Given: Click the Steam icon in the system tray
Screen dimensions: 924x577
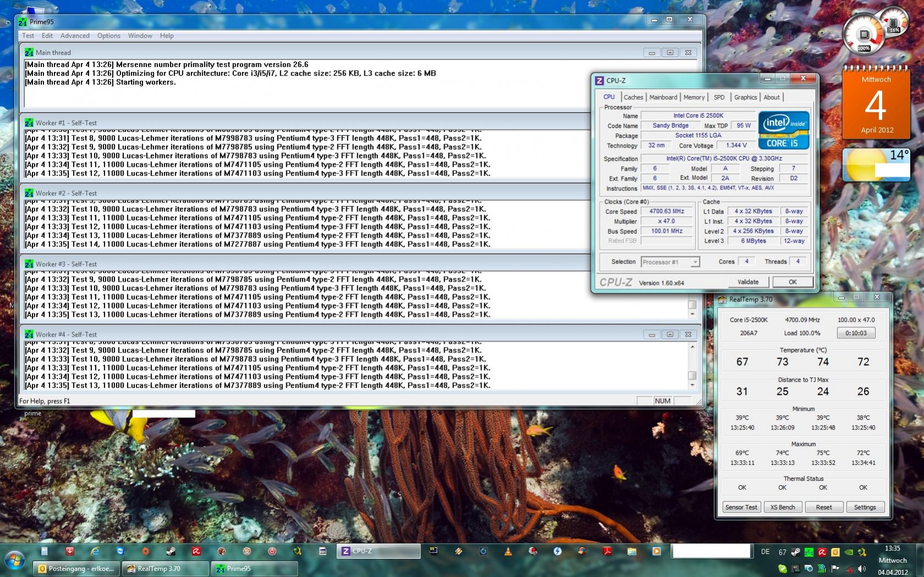Looking at the screenshot, I should (796, 552).
